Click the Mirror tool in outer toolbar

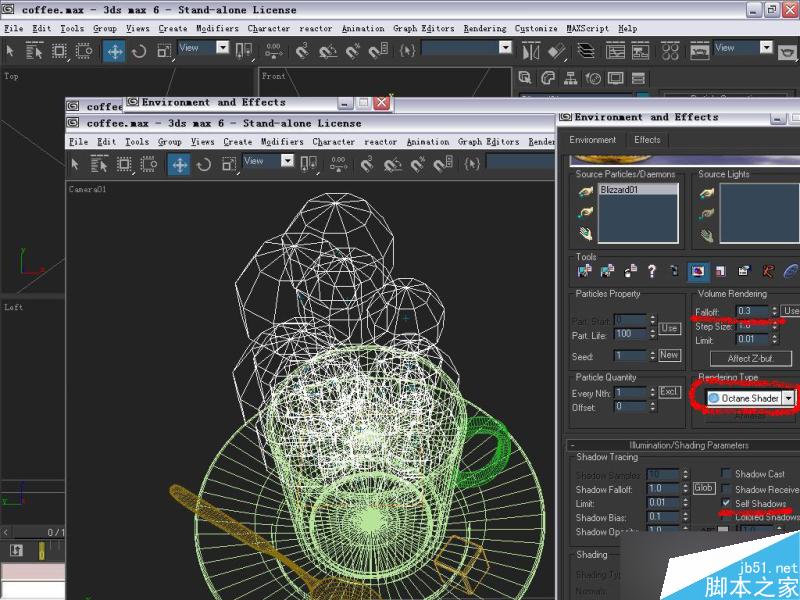531,51
